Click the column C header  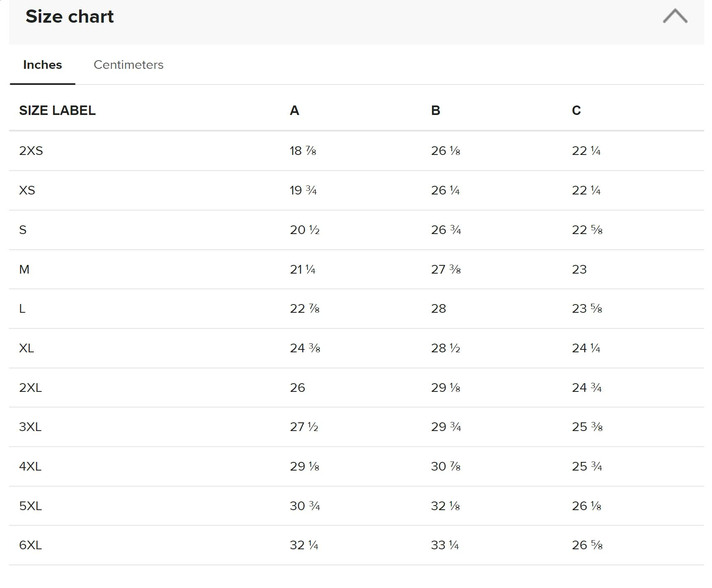(576, 110)
